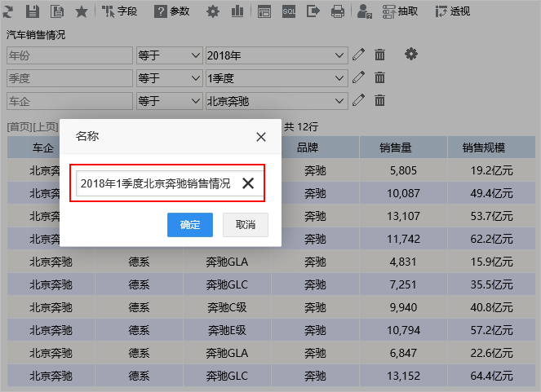The image size is (541, 392).
Task: Click the 首页 pagination link
Action: [x=20, y=127]
